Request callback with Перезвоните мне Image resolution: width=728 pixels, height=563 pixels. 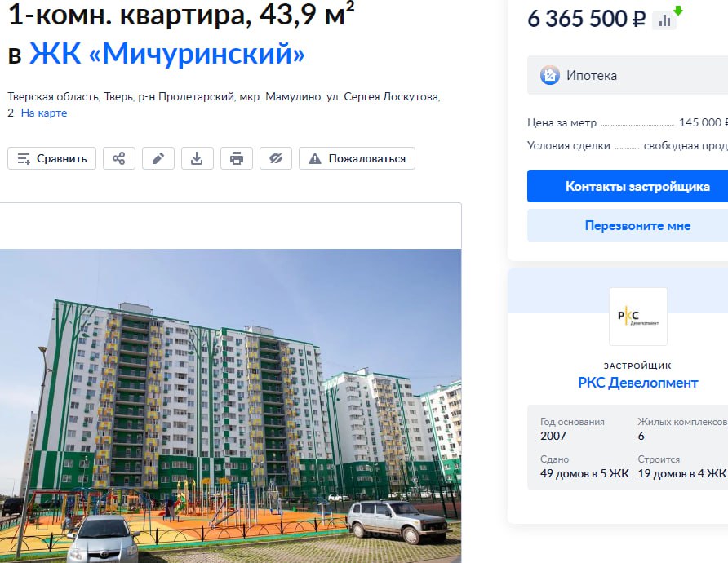tap(628, 225)
